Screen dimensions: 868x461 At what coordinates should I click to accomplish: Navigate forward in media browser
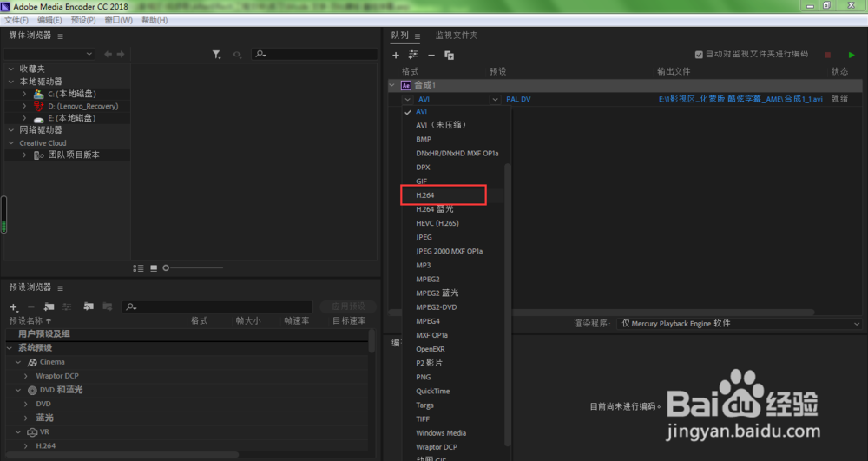click(x=121, y=54)
